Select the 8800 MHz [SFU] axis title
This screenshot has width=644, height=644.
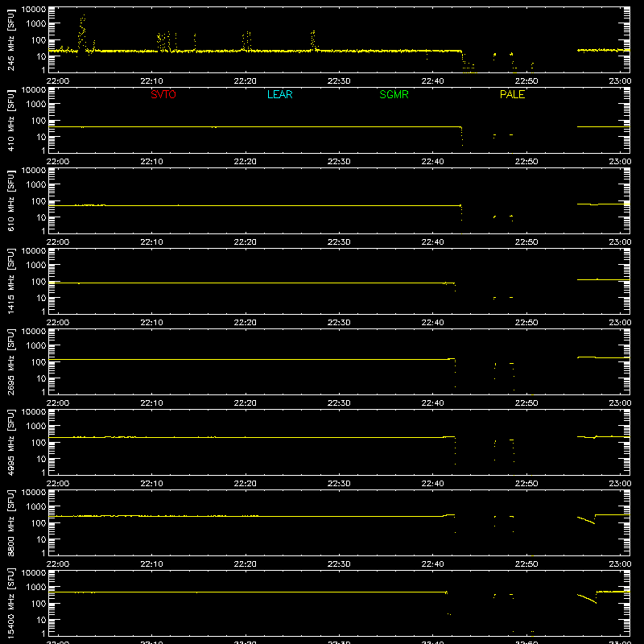pos(10,522)
